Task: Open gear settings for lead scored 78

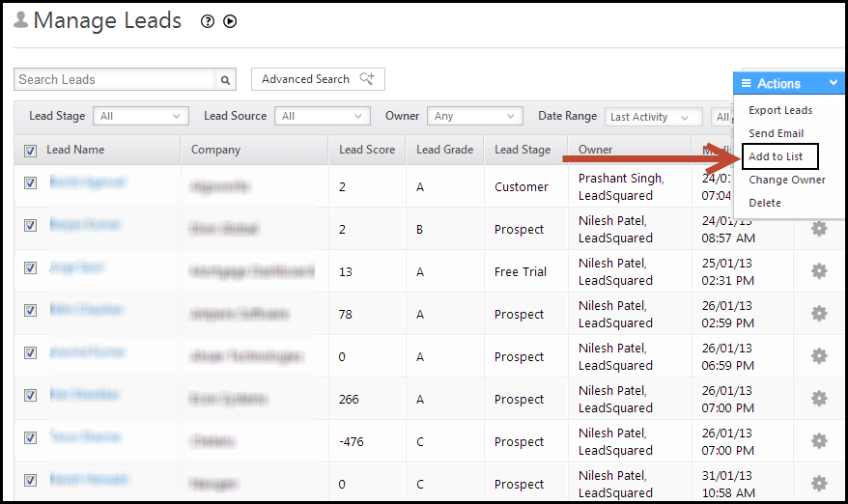Action: [819, 314]
